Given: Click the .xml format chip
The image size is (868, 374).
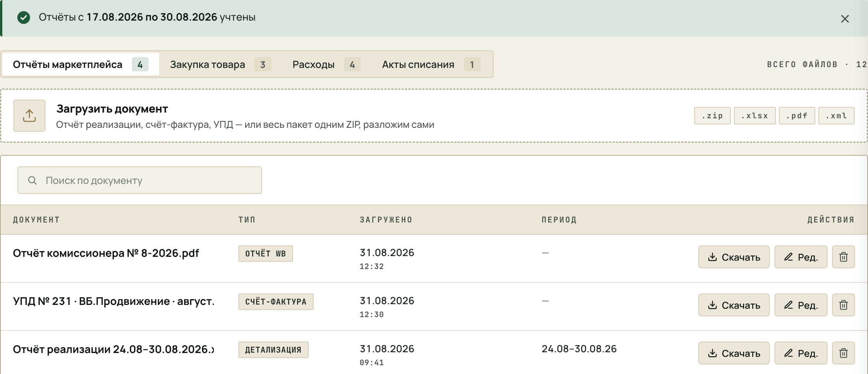Looking at the screenshot, I should [x=836, y=116].
